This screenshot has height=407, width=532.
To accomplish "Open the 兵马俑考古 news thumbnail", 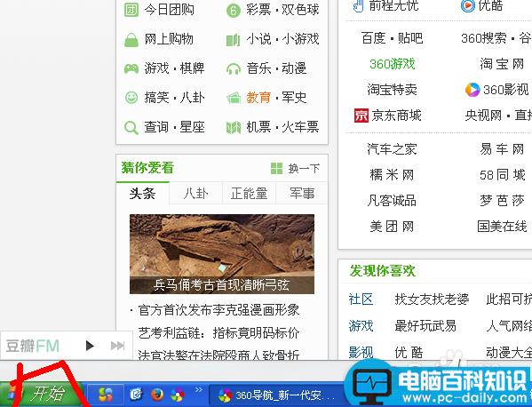I will pos(222,254).
